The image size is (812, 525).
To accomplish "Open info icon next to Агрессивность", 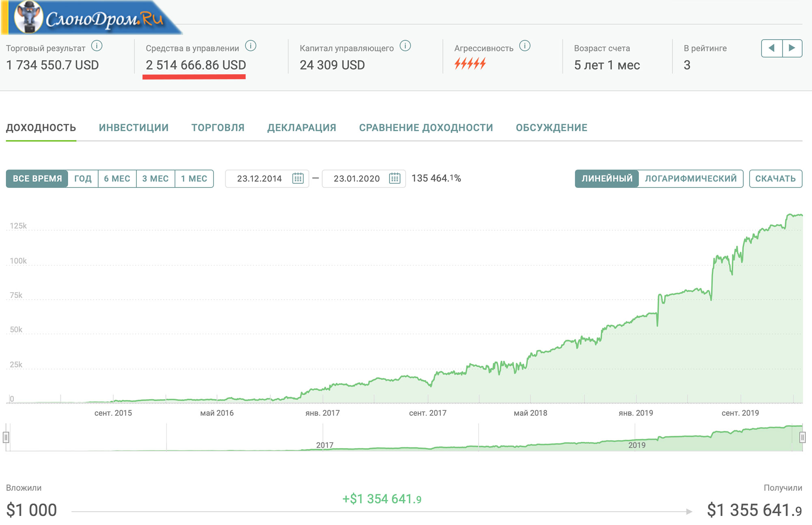I will click(525, 46).
